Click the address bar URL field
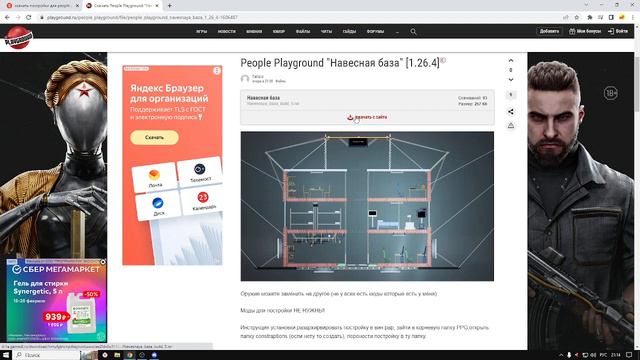Viewport: 640px width, 360px height. tap(300, 18)
